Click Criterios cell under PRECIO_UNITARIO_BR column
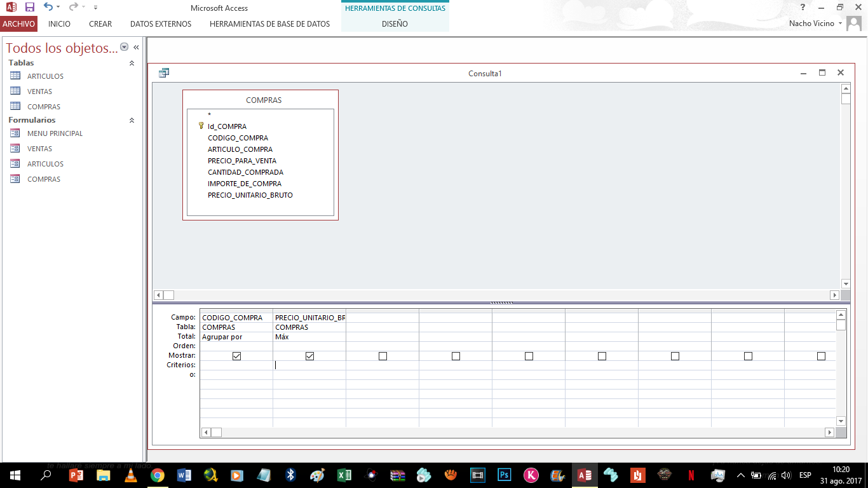This screenshot has width=868, height=488. pos(309,365)
